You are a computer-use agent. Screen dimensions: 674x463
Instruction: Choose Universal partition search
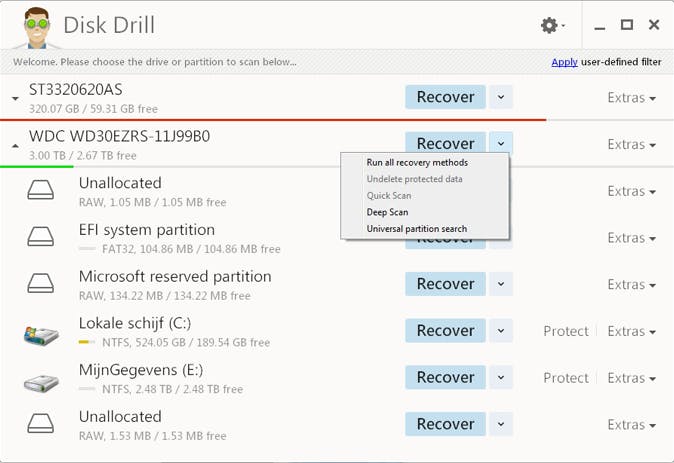[425, 229]
